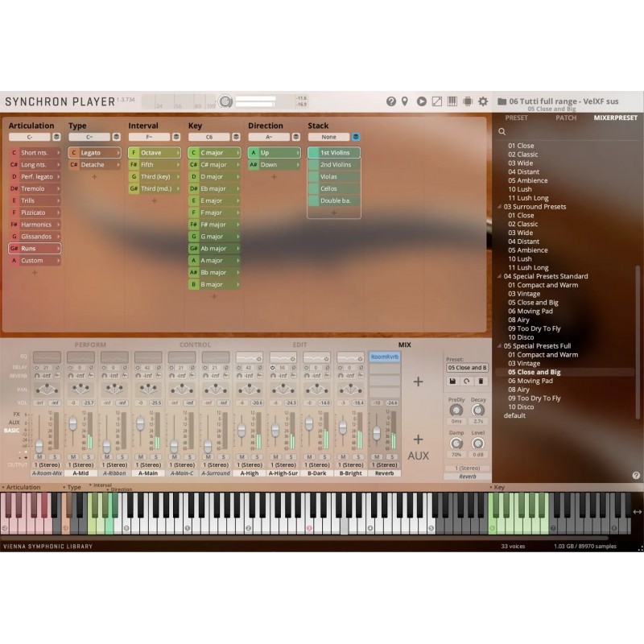Choose 2nd Violins in the Stack column
This screenshot has height=644, width=644.
(335, 165)
